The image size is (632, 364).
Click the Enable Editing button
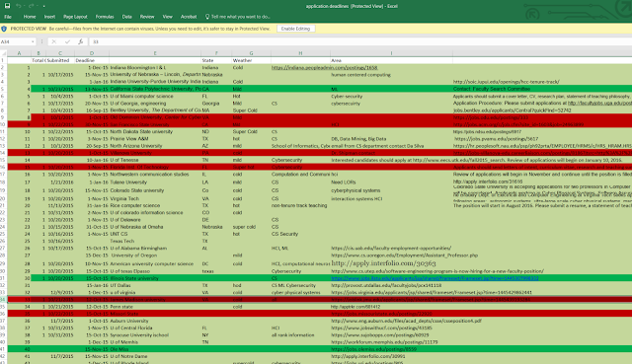pyautogui.click(x=295, y=29)
